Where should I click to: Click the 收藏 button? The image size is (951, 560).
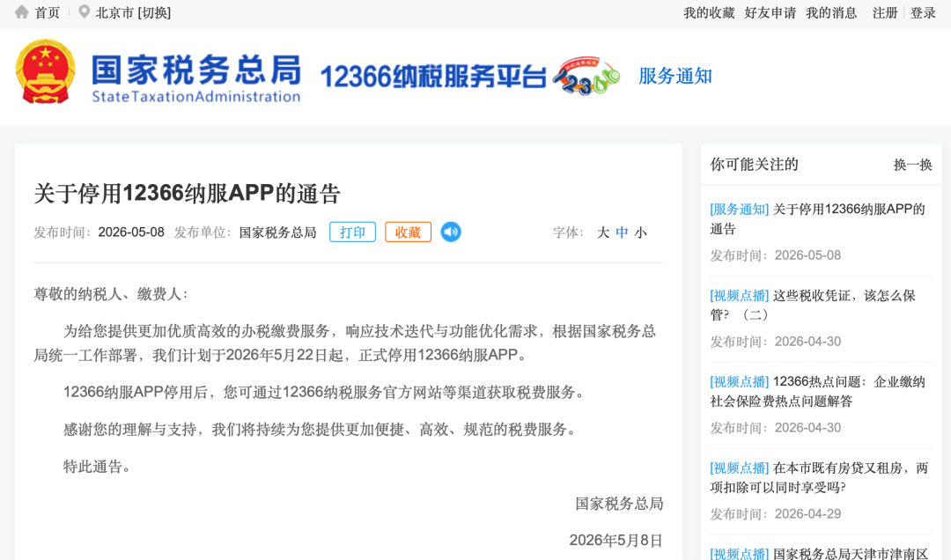[409, 232]
